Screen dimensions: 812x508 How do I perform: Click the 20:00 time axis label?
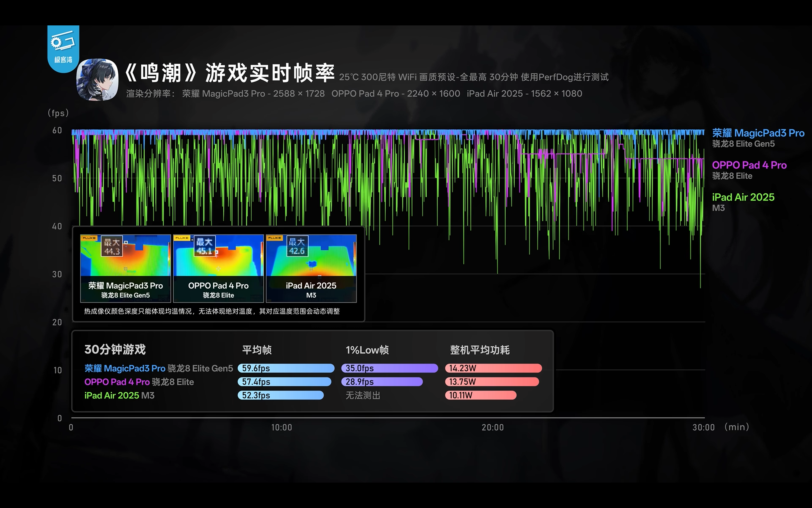(x=493, y=427)
